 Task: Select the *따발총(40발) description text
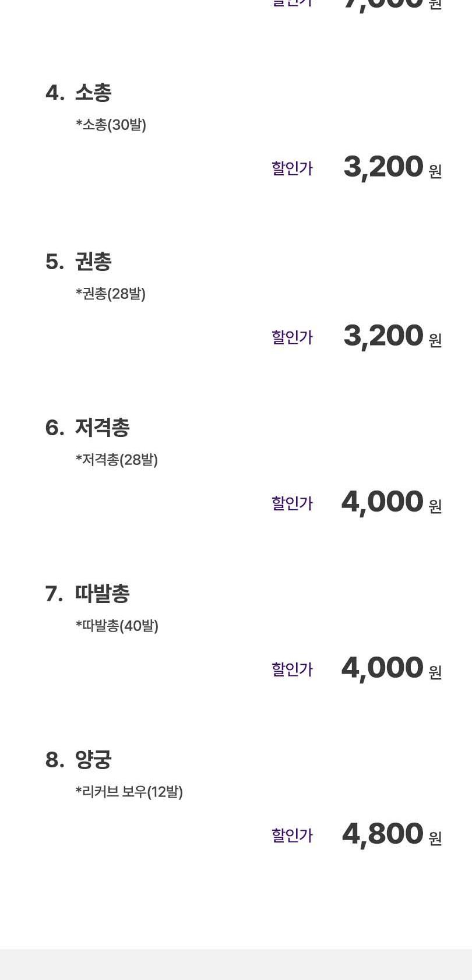[x=117, y=626]
